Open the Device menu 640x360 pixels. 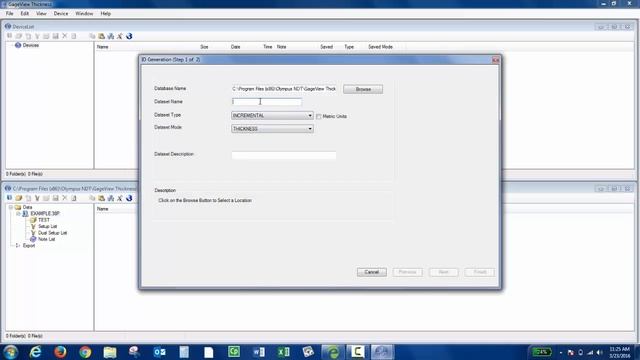coord(61,13)
